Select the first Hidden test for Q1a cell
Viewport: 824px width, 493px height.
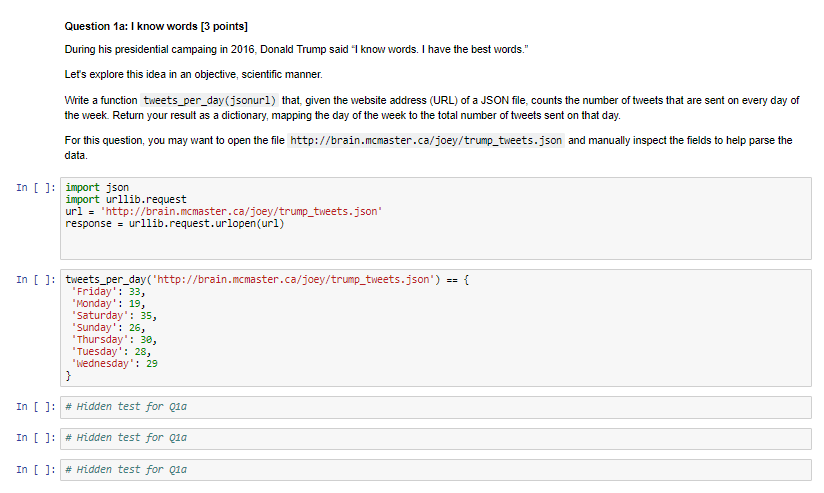point(436,407)
